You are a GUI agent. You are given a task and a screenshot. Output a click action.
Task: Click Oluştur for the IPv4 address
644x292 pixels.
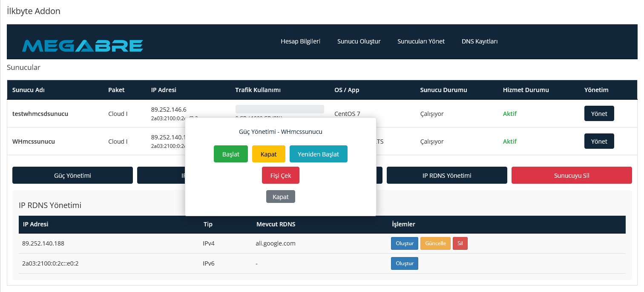pyautogui.click(x=405, y=243)
